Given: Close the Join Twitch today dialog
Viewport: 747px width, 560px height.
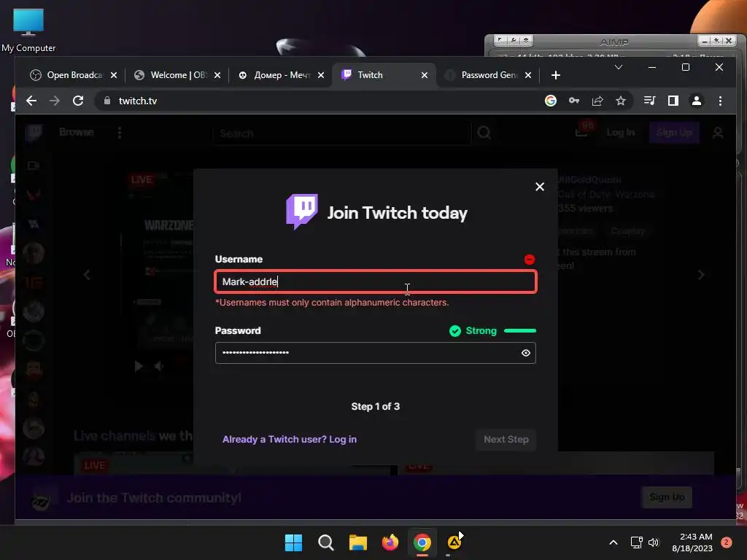Looking at the screenshot, I should point(540,187).
